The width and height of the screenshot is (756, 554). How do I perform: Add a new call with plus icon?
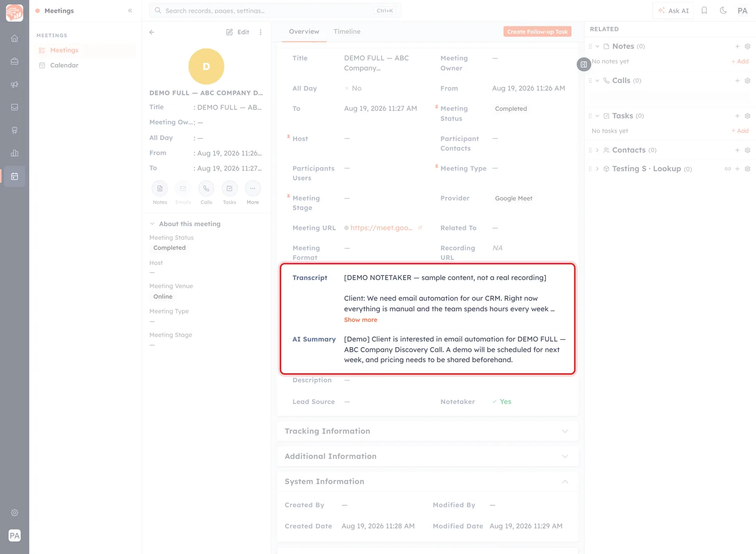[x=738, y=81]
